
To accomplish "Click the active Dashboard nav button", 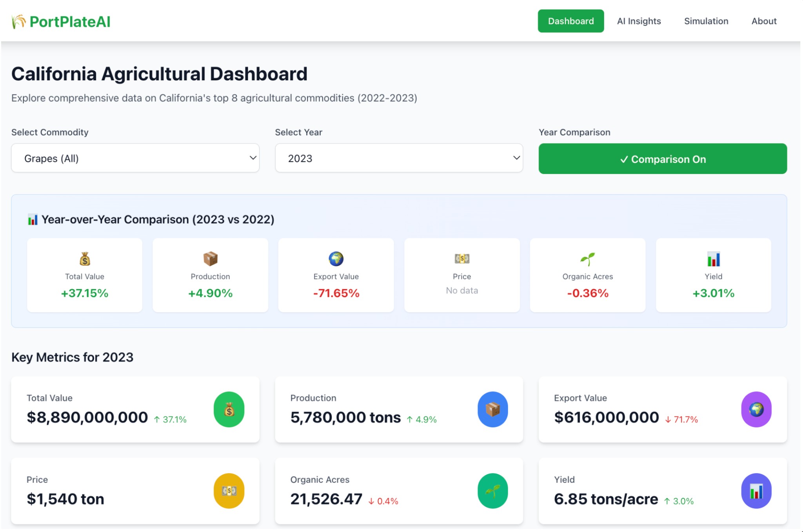I will [x=570, y=21].
